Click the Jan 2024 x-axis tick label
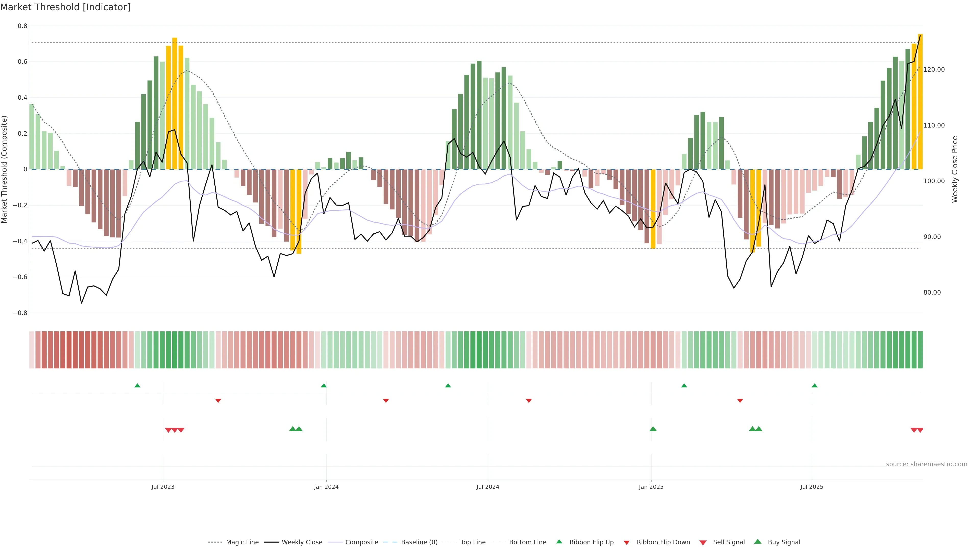This screenshot has width=980, height=551. click(x=326, y=487)
